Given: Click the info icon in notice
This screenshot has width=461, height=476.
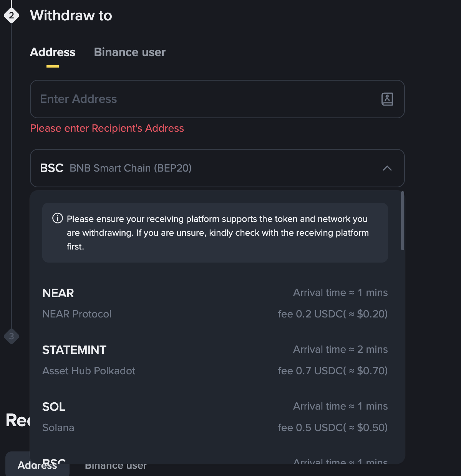Looking at the screenshot, I should pos(57,219).
